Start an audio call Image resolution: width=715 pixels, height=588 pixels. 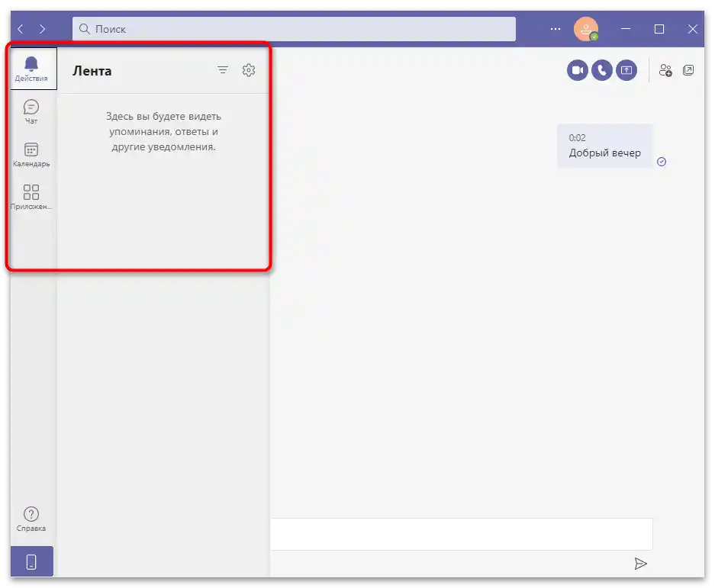pyautogui.click(x=602, y=70)
